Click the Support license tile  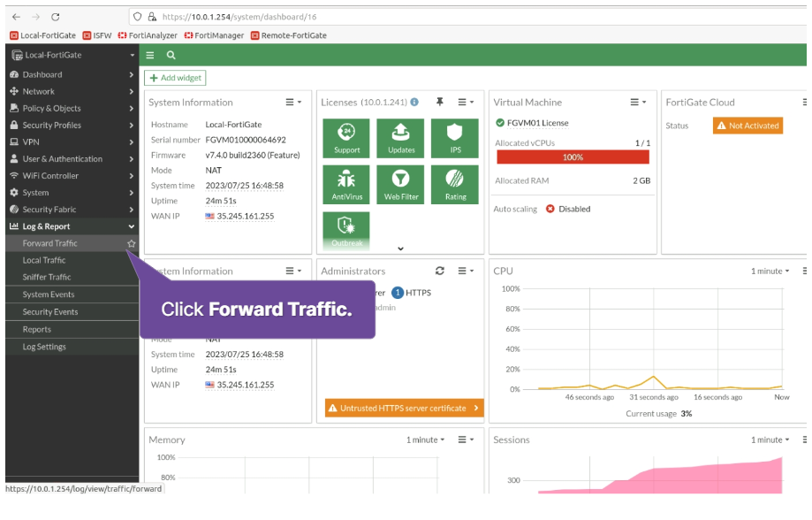[x=346, y=139]
